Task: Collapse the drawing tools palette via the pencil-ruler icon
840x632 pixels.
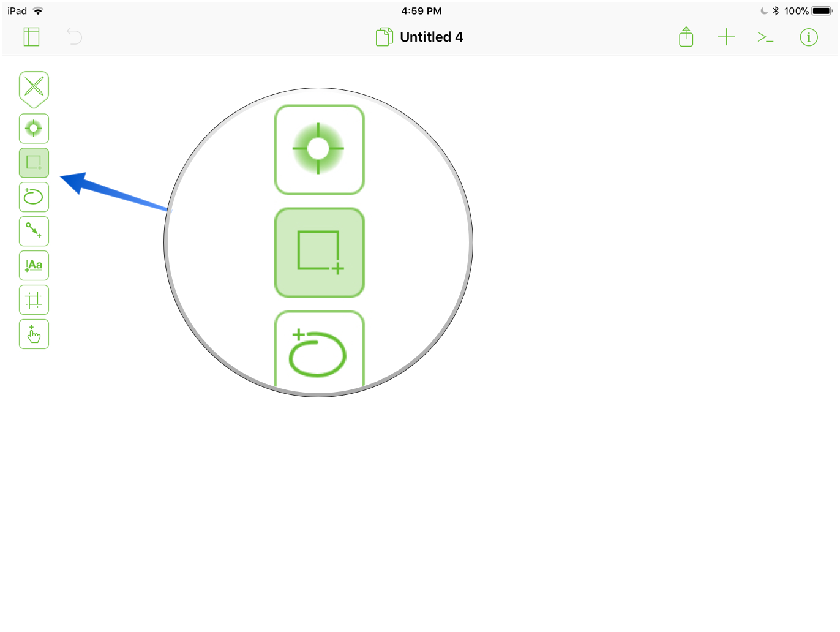Action: pyautogui.click(x=34, y=88)
